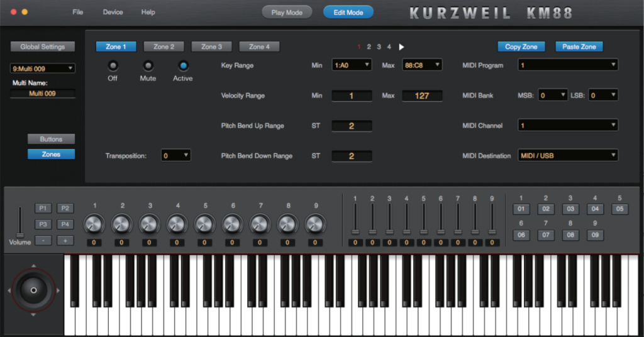
Task: Click knob 1 in the controller panel
Action: (94, 224)
